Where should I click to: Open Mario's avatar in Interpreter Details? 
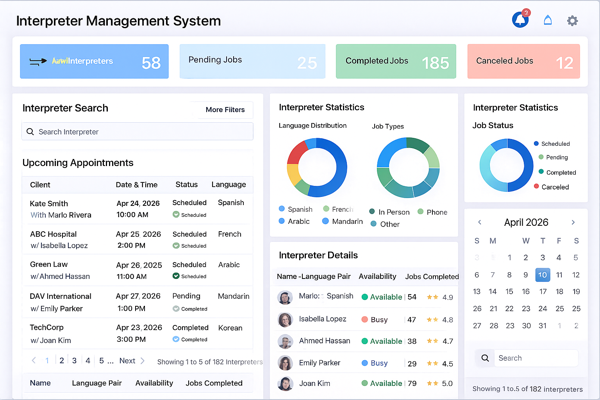point(285,297)
